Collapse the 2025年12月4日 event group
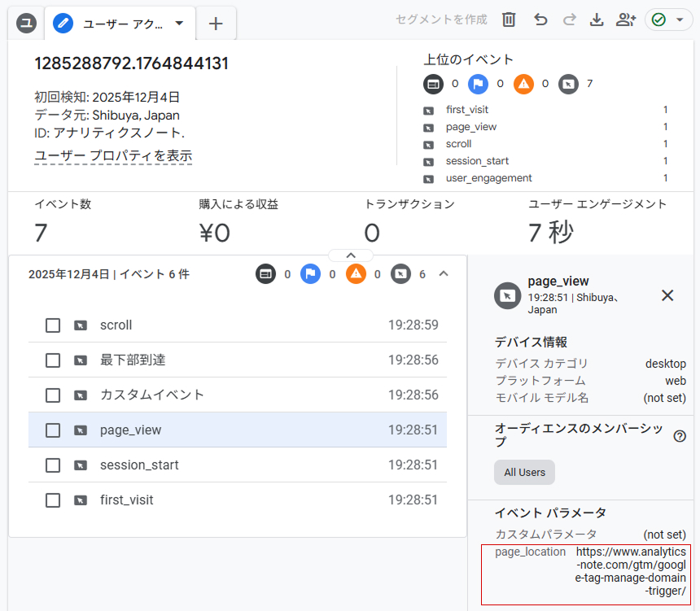700x611 pixels. [444, 274]
